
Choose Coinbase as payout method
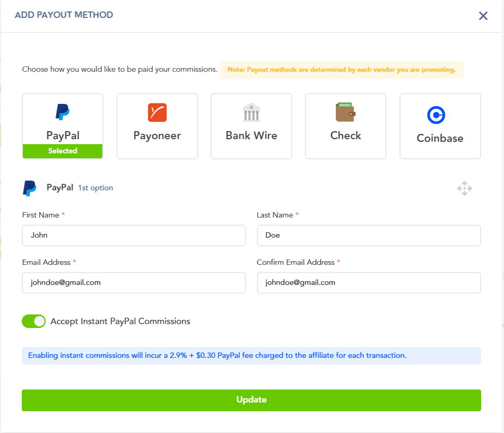(x=440, y=126)
